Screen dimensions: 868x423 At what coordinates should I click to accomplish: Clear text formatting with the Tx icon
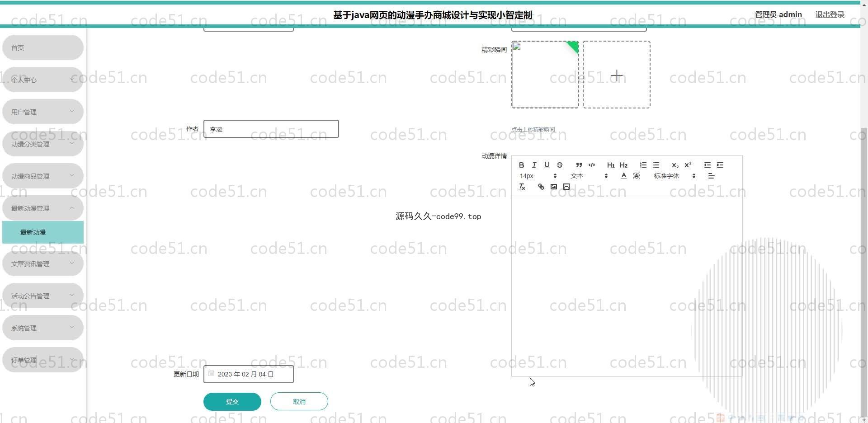click(x=521, y=187)
